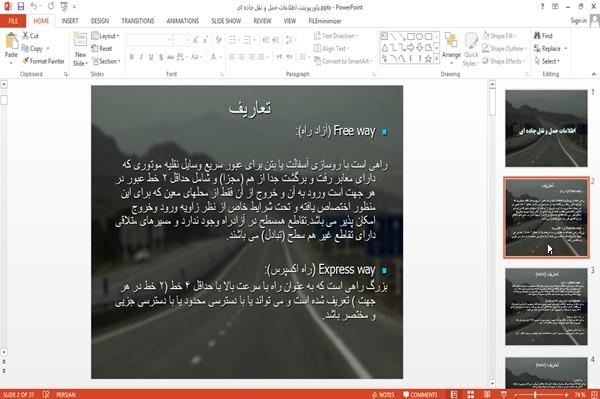Screen dimensions: 600x399
Task: Click the Undo arrow in quick access toolbar
Action: pos(34,7)
